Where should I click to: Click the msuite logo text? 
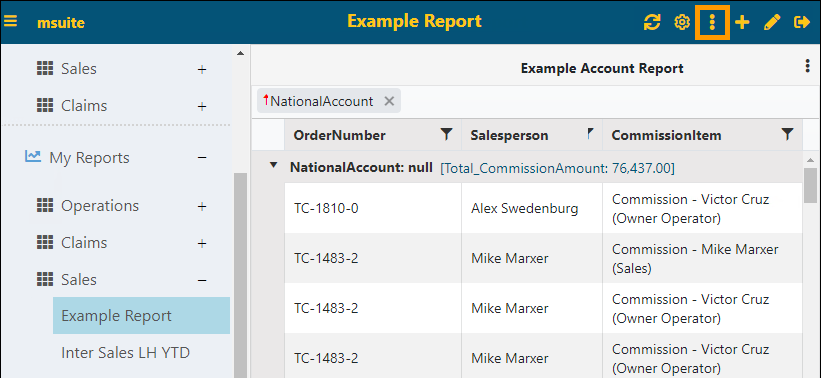[x=61, y=23]
